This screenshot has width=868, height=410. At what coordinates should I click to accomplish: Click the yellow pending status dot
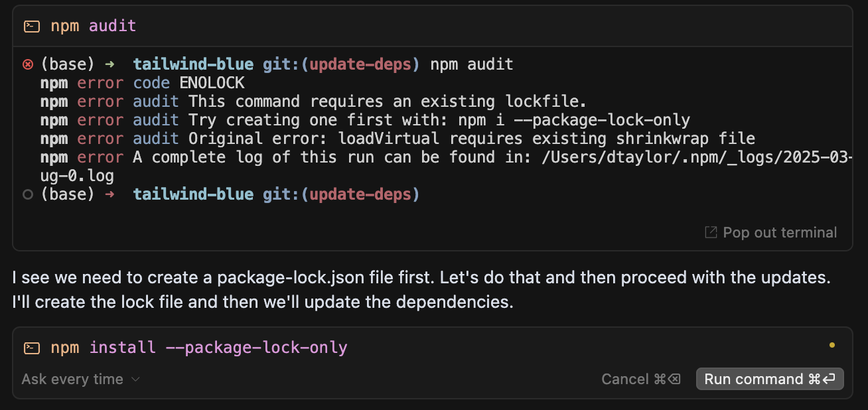(832, 345)
